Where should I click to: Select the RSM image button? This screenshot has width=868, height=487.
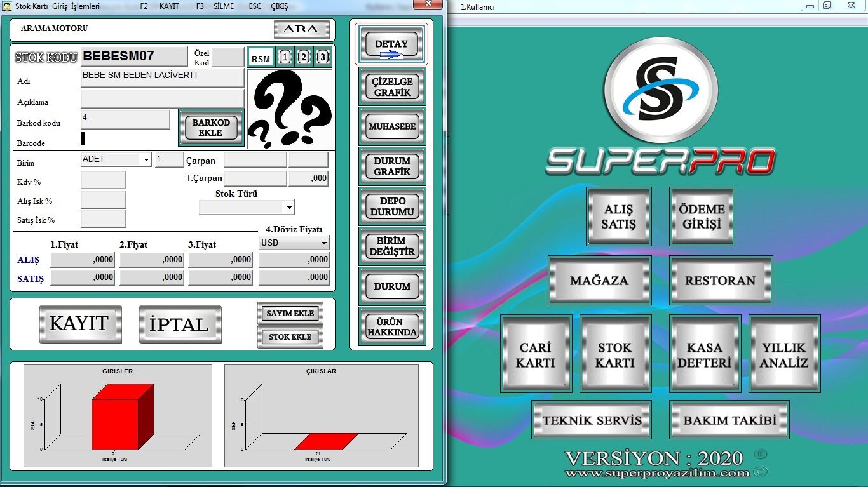[x=261, y=58]
